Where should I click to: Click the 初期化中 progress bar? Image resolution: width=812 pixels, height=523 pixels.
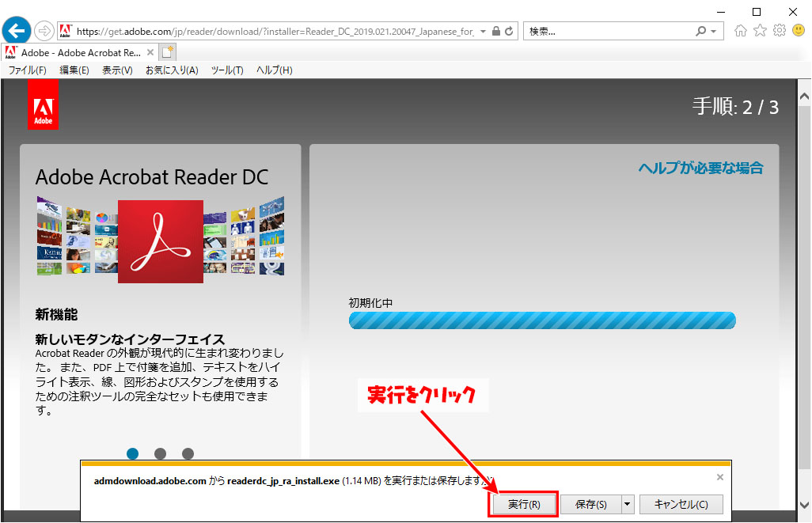(542, 320)
